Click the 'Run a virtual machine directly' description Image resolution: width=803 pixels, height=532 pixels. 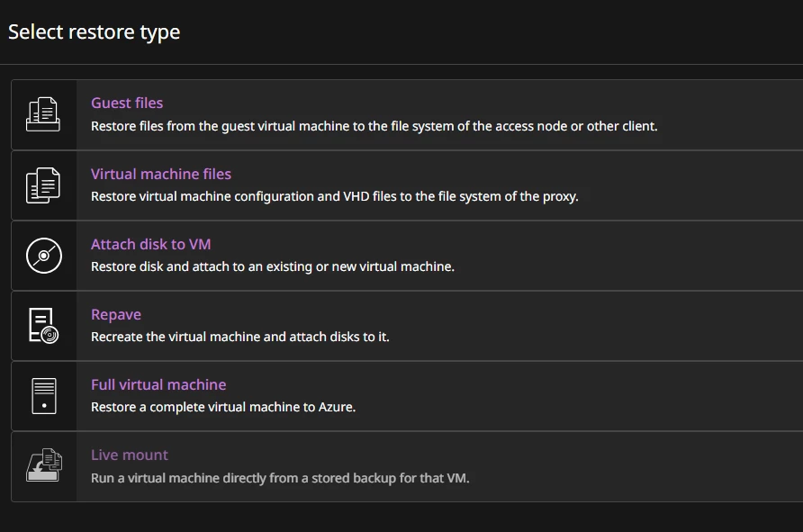280,477
